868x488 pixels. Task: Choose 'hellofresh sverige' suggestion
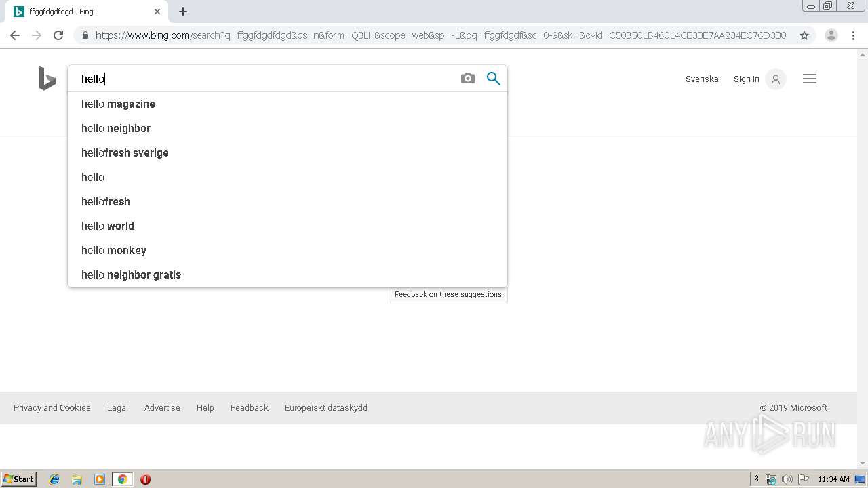(288, 152)
